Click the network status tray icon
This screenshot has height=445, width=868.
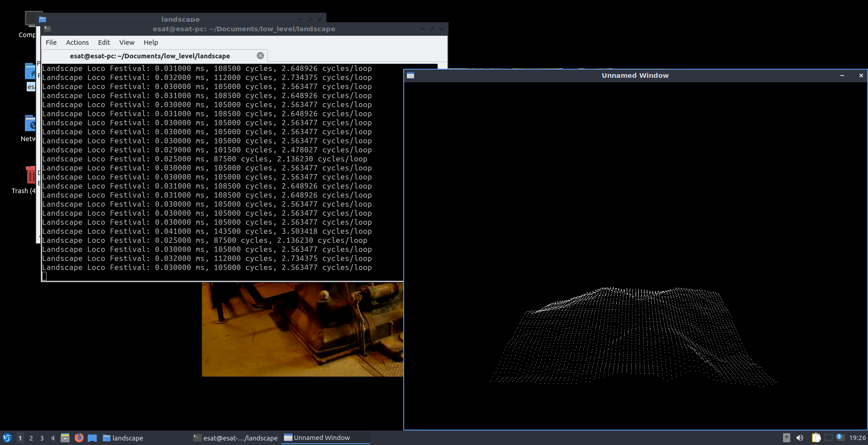point(829,438)
